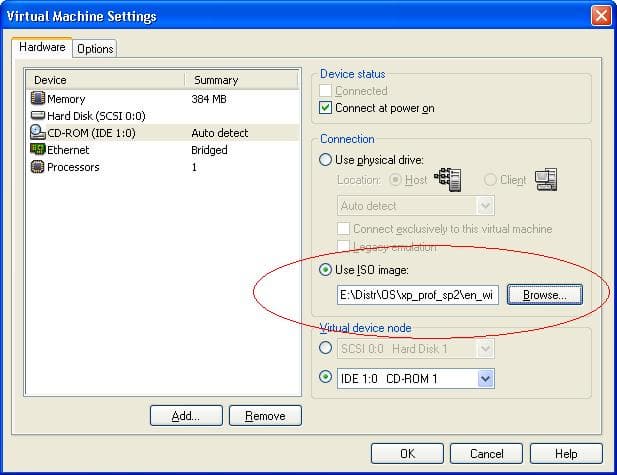
Task: Click the Processors CPU icon
Action: click(x=37, y=167)
